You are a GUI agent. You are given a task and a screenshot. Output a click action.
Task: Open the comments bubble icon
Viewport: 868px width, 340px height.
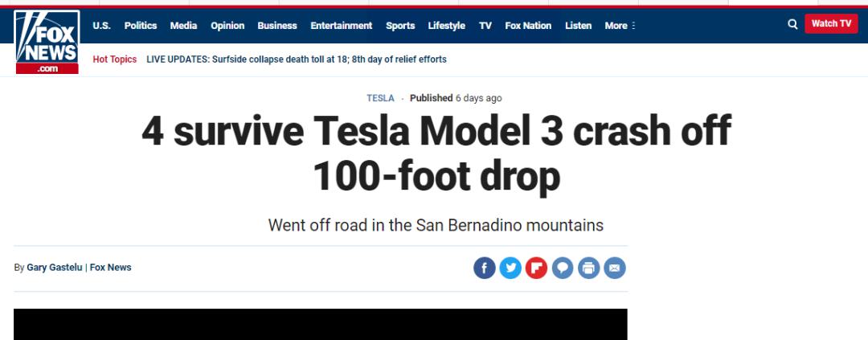pyautogui.click(x=563, y=268)
